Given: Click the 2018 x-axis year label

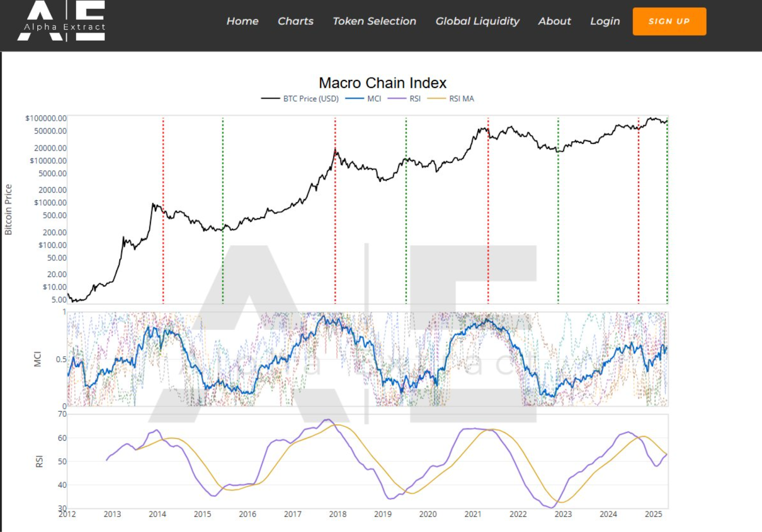Looking at the screenshot, I should click(338, 514).
